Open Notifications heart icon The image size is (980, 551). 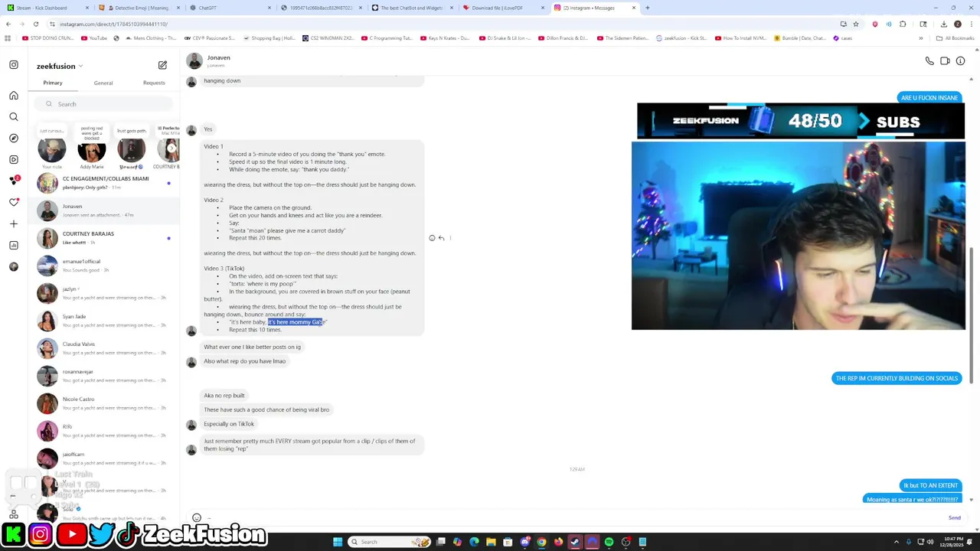(x=14, y=202)
